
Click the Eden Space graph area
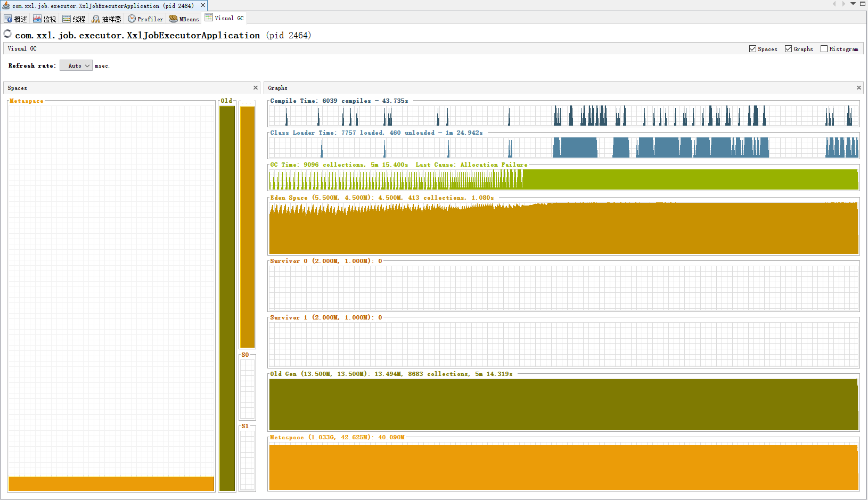(x=563, y=228)
